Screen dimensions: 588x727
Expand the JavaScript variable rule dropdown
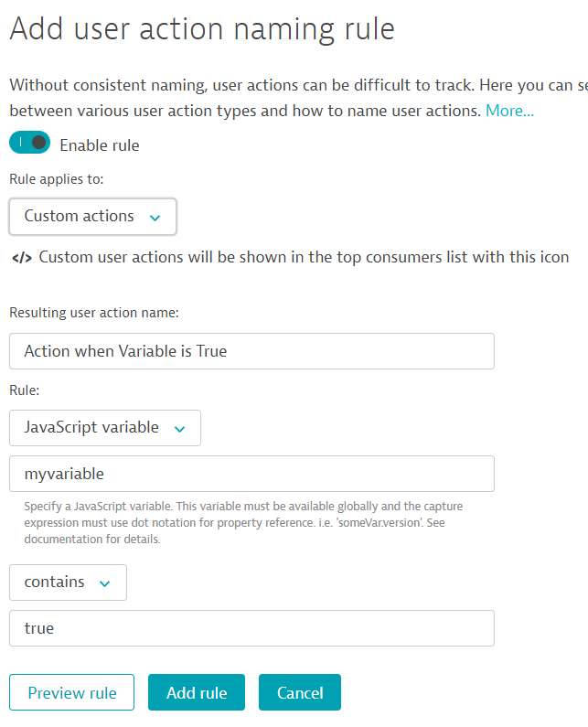[x=104, y=428]
